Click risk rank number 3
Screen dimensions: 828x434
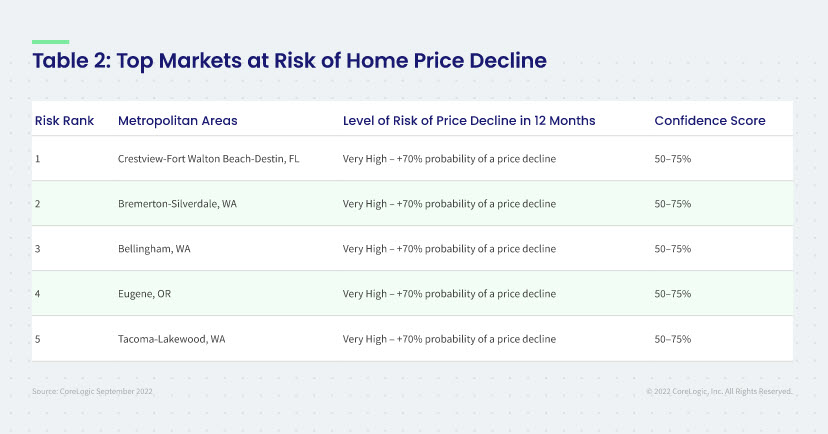pyautogui.click(x=37, y=249)
